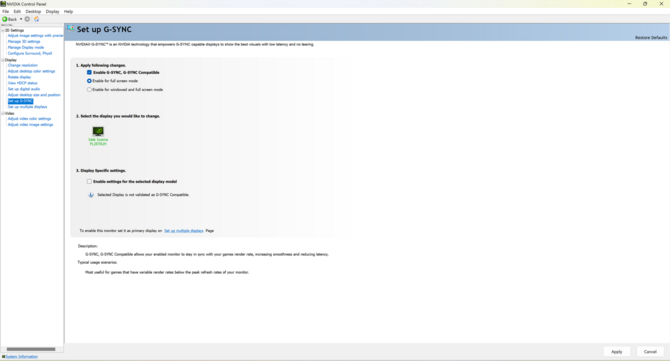Screen dimensions: 670x361
Task: Check Enable settings for the selected display model
Action: click(x=89, y=182)
